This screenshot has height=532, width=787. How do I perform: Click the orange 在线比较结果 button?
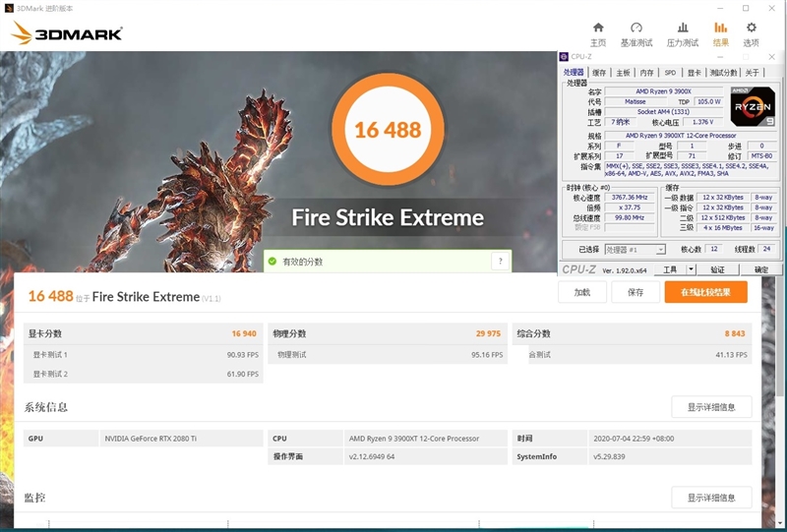[x=705, y=292]
